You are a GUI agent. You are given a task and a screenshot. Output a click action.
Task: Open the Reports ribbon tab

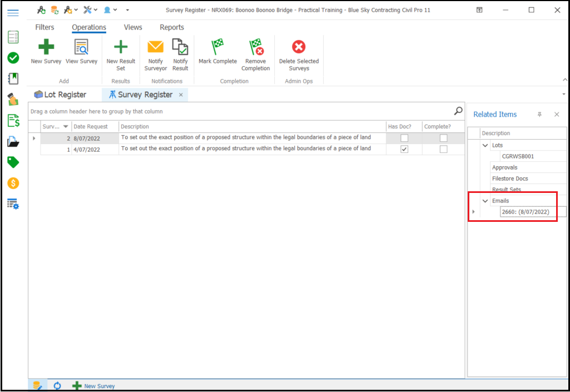172,27
